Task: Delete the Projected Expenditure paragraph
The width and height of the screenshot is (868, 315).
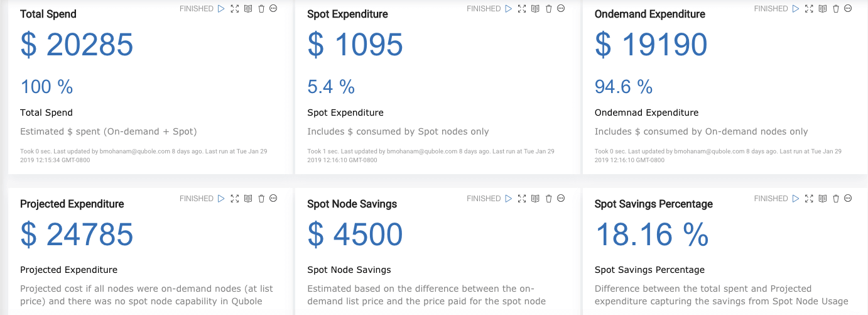Action: pyautogui.click(x=261, y=199)
